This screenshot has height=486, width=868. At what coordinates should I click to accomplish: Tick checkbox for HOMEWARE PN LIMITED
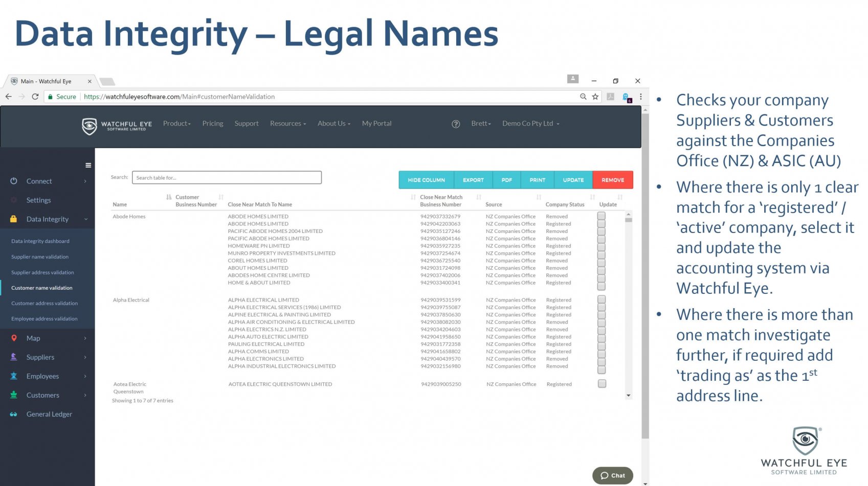pos(602,246)
